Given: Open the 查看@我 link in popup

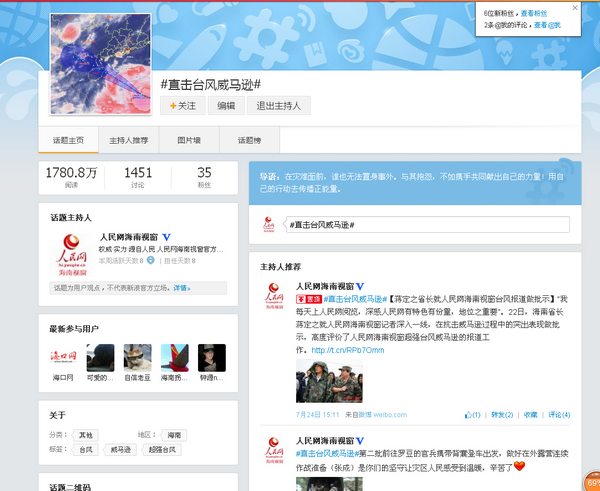Looking at the screenshot, I should [547, 25].
